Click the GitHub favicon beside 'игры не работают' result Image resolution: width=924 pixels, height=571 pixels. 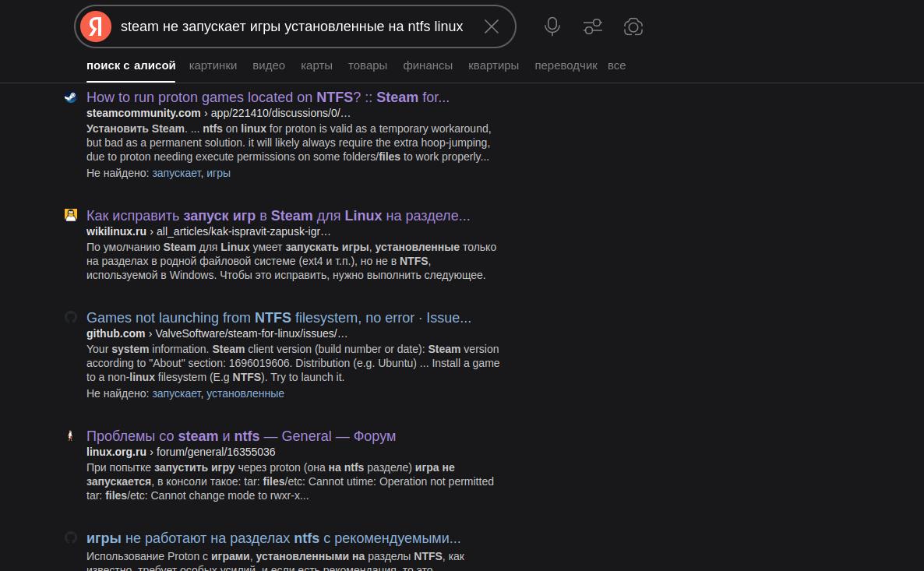click(71, 538)
